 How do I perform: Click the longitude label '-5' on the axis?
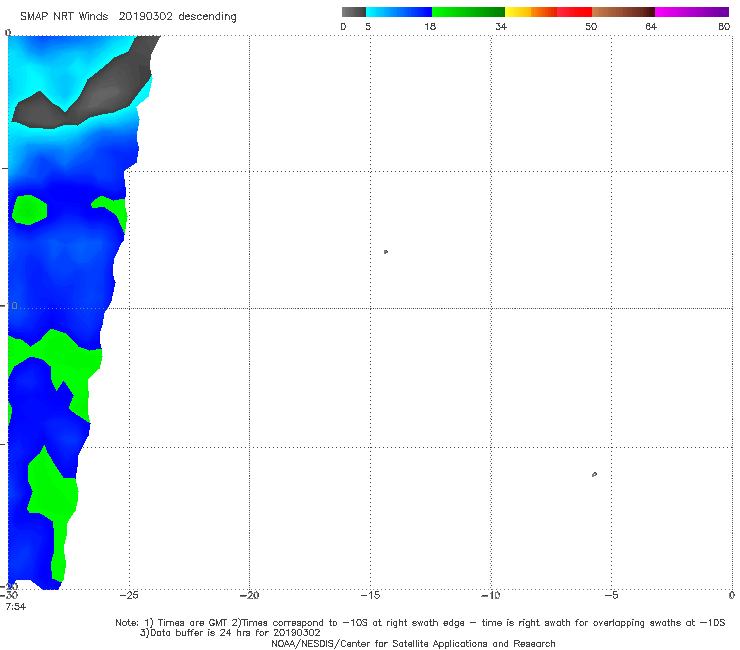(611, 596)
